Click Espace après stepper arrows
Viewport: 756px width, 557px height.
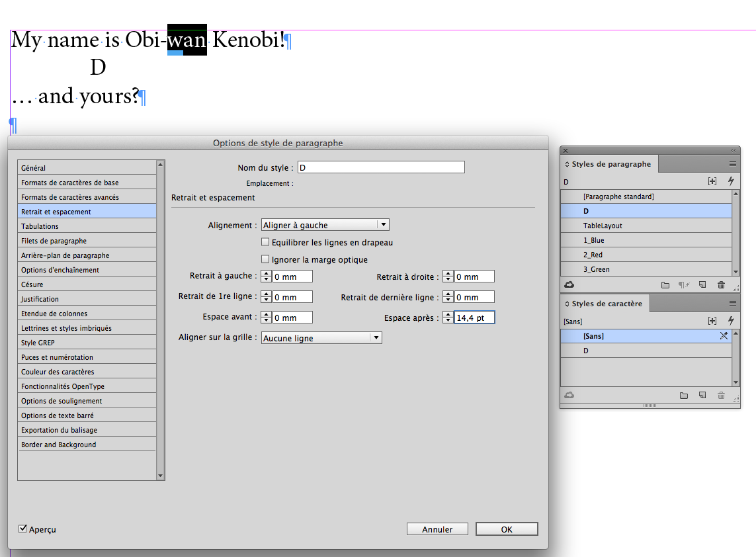point(448,318)
